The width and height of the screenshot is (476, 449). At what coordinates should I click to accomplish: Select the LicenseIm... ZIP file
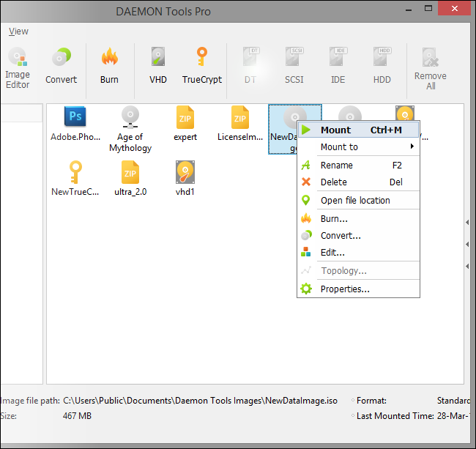click(239, 124)
